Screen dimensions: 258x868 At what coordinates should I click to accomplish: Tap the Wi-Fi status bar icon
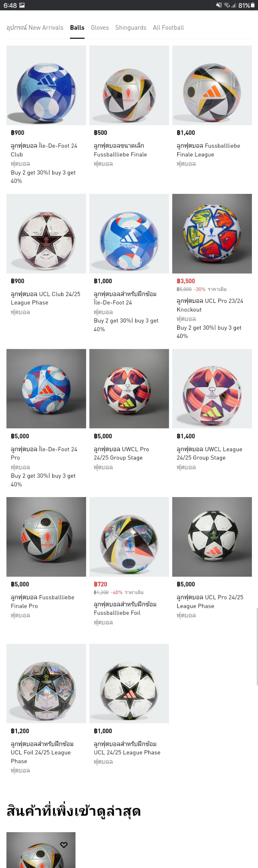pyautogui.click(x=227, y=5)
